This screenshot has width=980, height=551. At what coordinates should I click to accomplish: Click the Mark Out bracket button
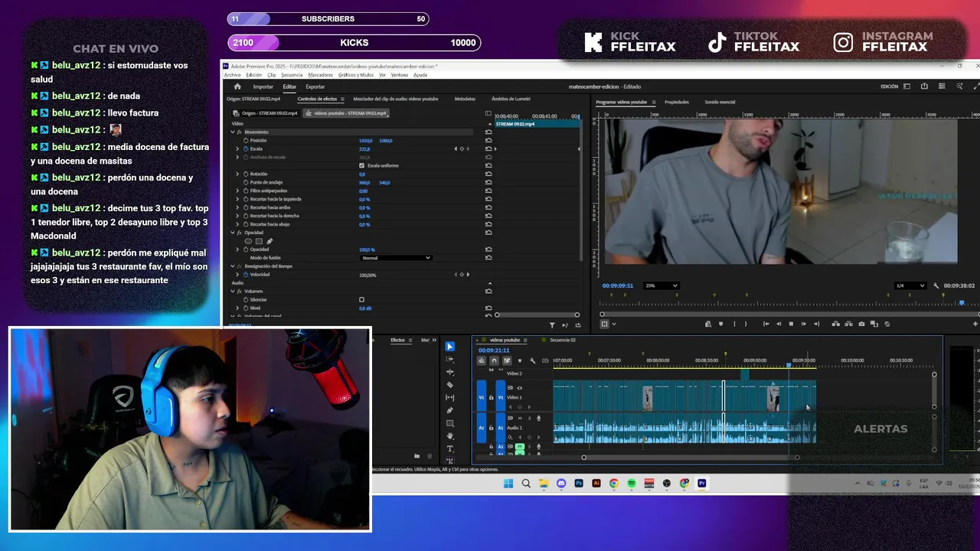pos(746,324)
